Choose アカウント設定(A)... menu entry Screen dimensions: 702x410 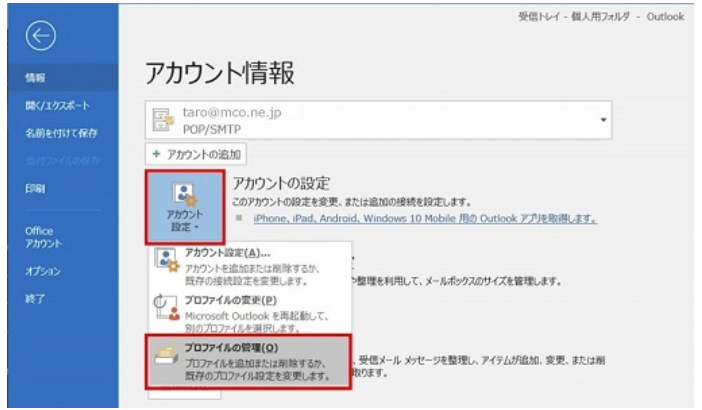251,266
